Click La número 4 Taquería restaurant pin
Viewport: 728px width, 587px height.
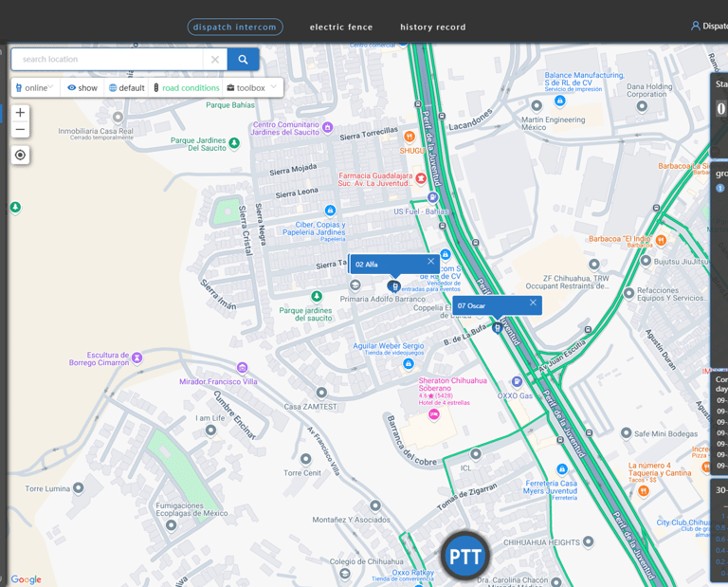pyautogui.click(x=644, y=491)
